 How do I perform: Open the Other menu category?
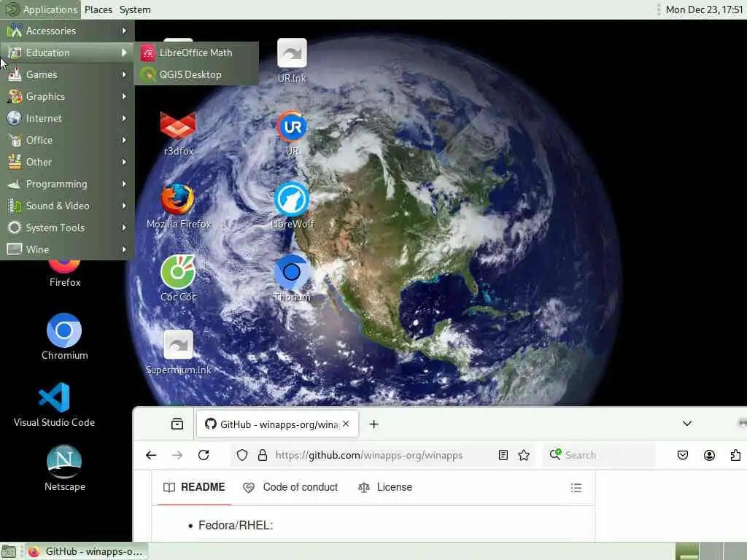tap(67, 163)
